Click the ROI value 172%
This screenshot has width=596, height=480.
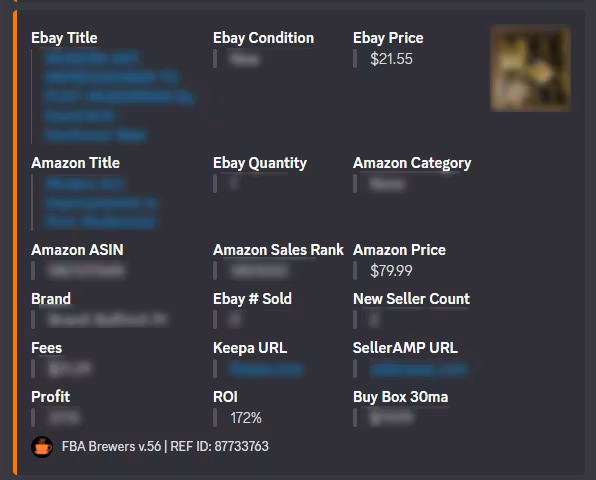(246, 418)
